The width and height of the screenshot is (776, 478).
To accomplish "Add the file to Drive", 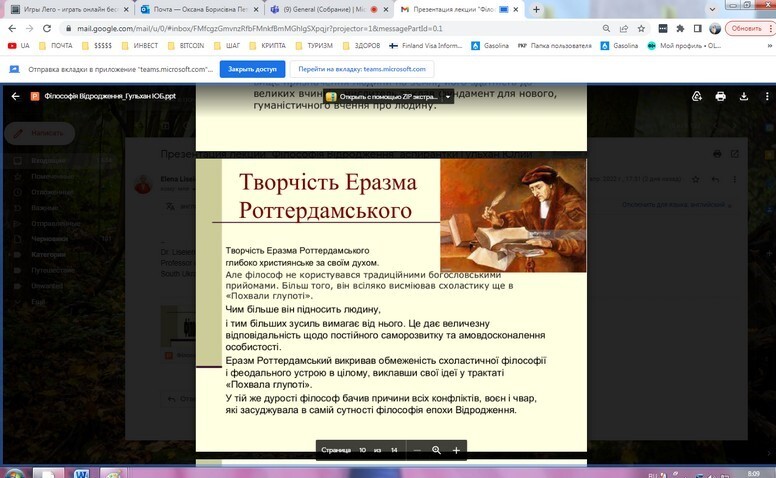I will tap(697, 96).
